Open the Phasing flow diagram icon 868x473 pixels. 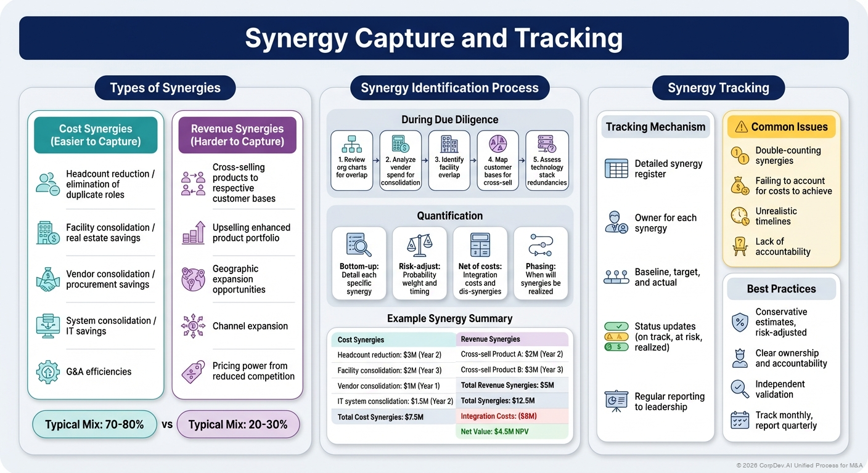point(541,245)
